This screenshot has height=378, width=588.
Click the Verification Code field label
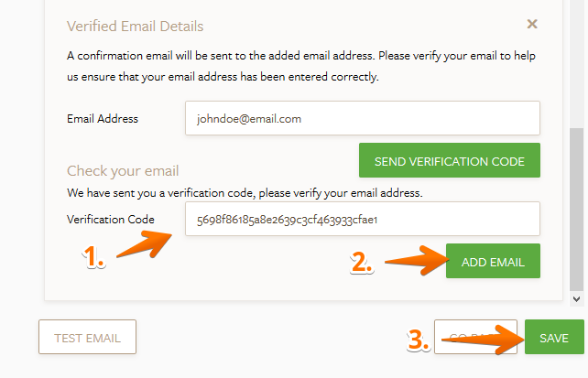point(111,220)
